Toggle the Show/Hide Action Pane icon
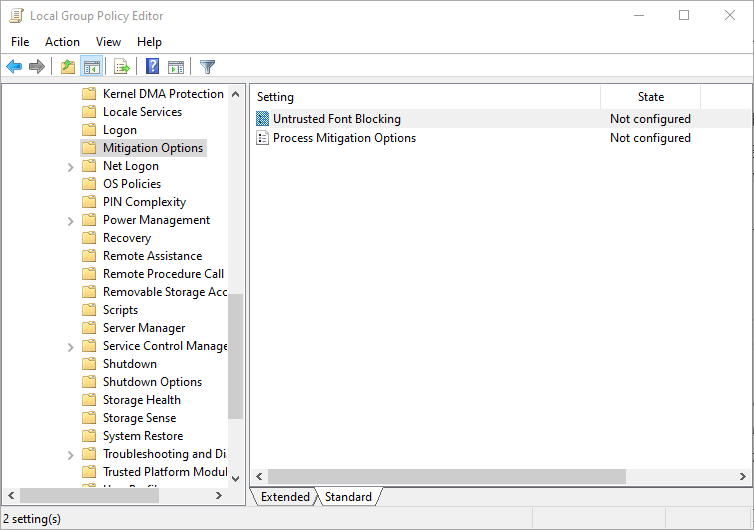This screenshot has height=530, width=754. tap(176, 66)
